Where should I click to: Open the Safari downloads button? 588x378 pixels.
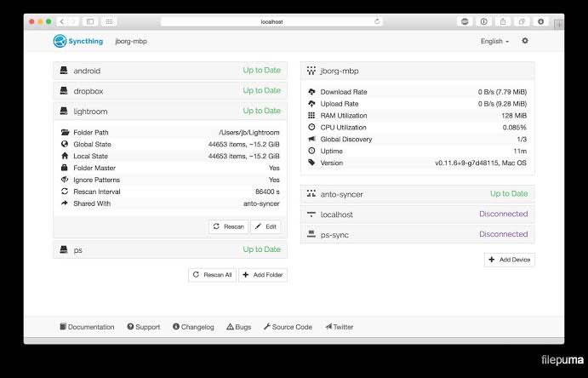click(x=540, y=21)
